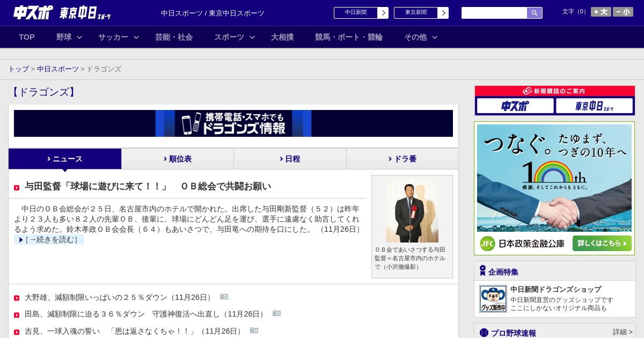Click the Chunichi Sports logo in header

(x=33, y=12)
